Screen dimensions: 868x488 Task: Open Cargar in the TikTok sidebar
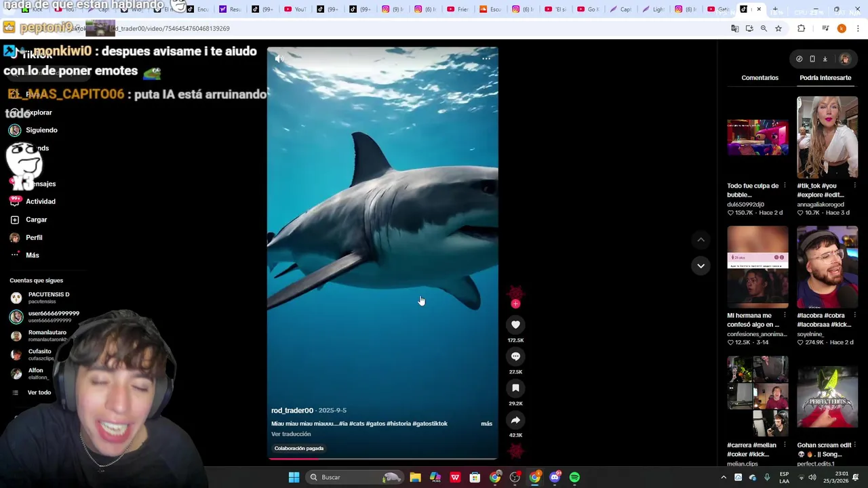pyautogui.click(x=28, y=220)
